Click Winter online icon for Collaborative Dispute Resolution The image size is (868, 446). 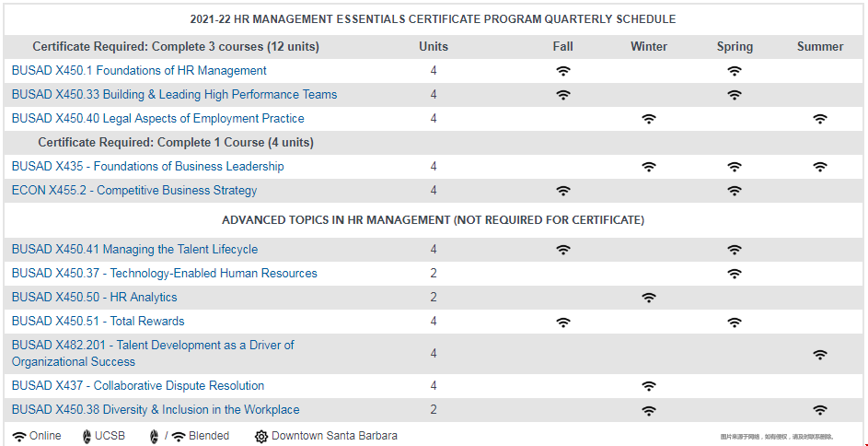[649, 386]
